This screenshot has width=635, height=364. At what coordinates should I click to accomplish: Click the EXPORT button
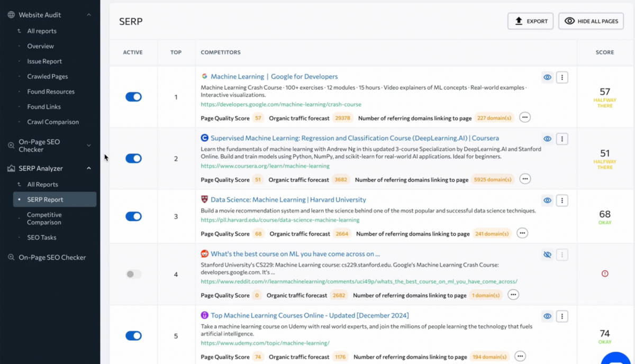pos(530,21)
